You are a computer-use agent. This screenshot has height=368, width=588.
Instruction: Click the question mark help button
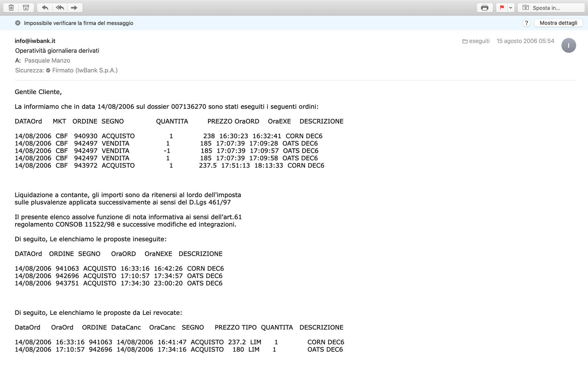pyautogui.click(x=526, y=23)
